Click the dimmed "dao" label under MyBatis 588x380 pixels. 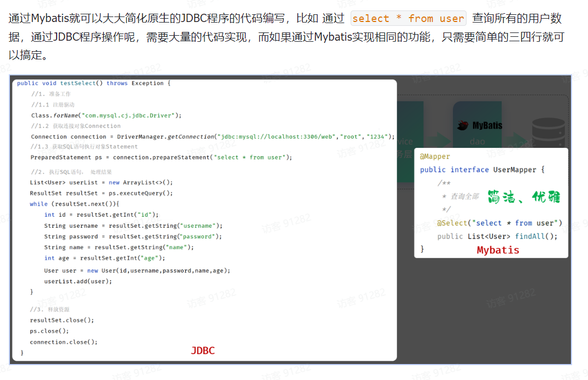477,141
